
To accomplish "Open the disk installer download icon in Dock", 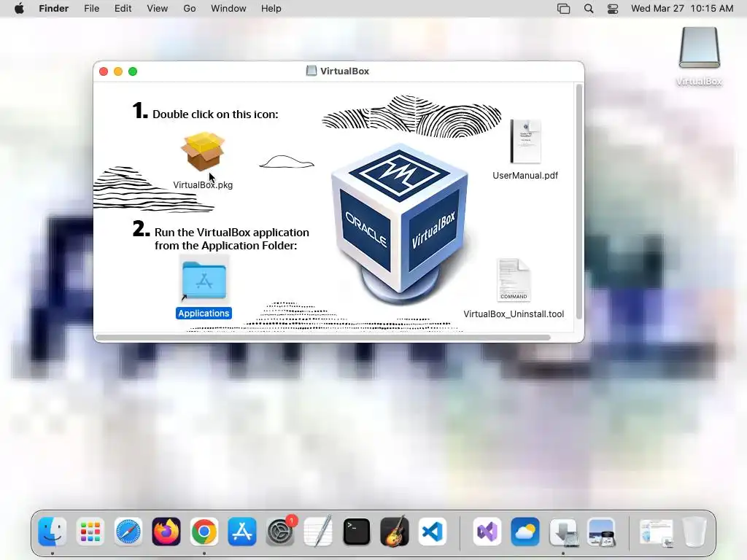I will tap(564, 532).
